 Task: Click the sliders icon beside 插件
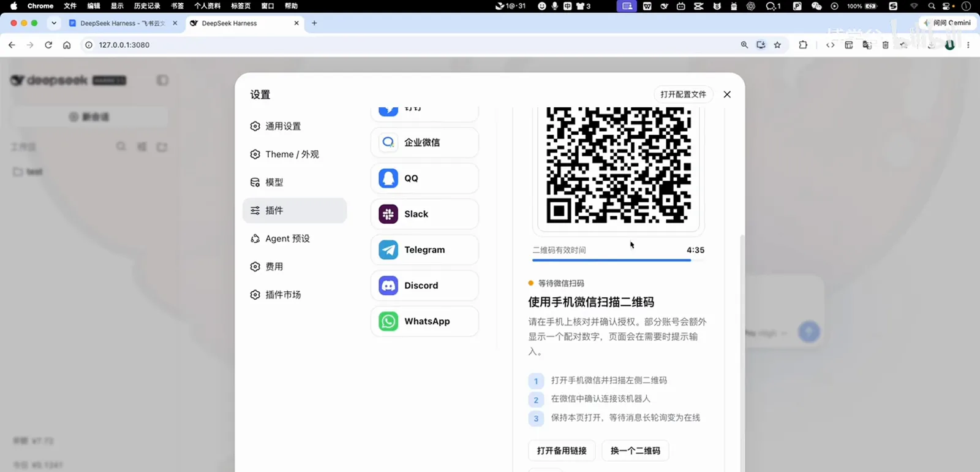[x=255, y=210]
